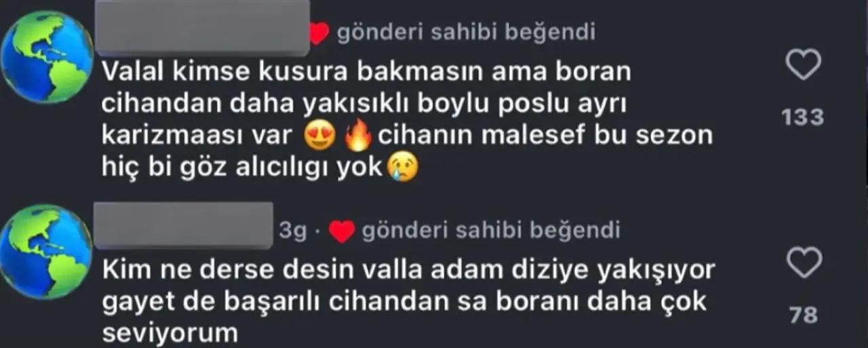The image size is (868, 348).
Task: Tap the heart on the 78-like comment
Action: [x=804, y=263]
